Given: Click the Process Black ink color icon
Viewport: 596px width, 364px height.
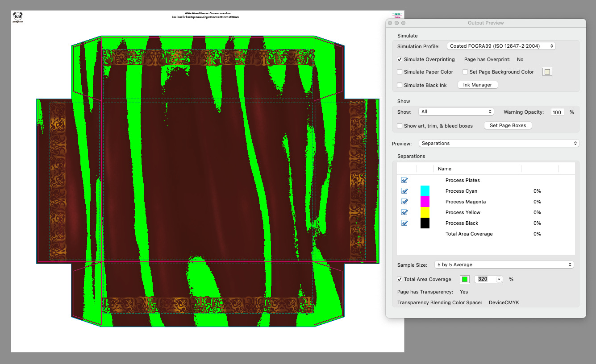Looking at the screenshot, I should pos(425,223).
